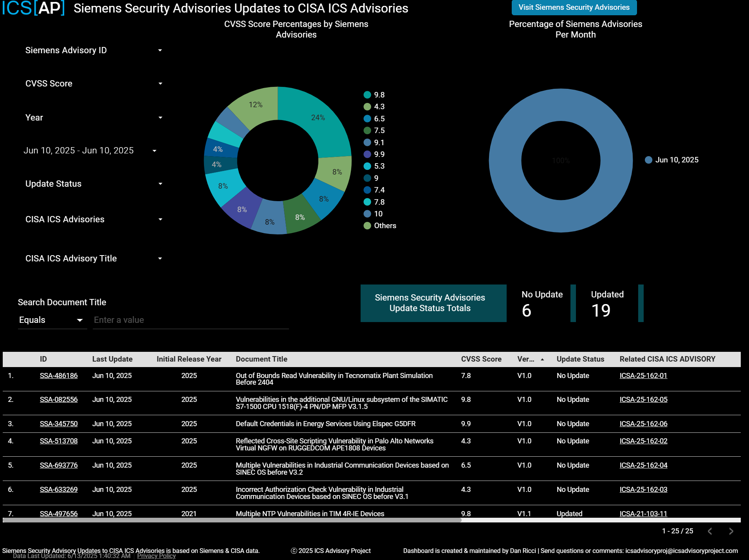Open CISA advisory ICSA-25-162-04

[x=643, y=465]
